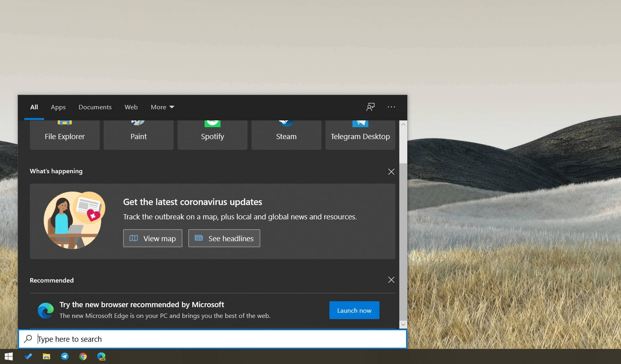Open Steam from the apps grid
This screenshot has width=621, height=364.
286,135
